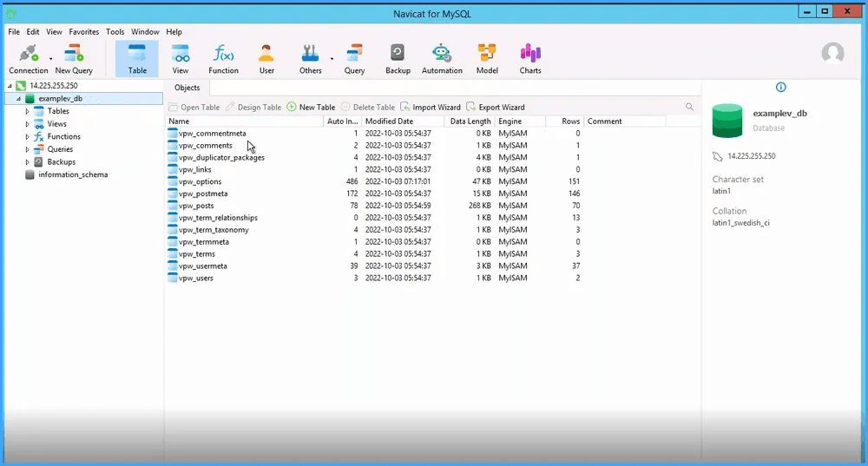Sort by the Engine column header
This screenshot has width=868, height=466.
tap(520, 121)
